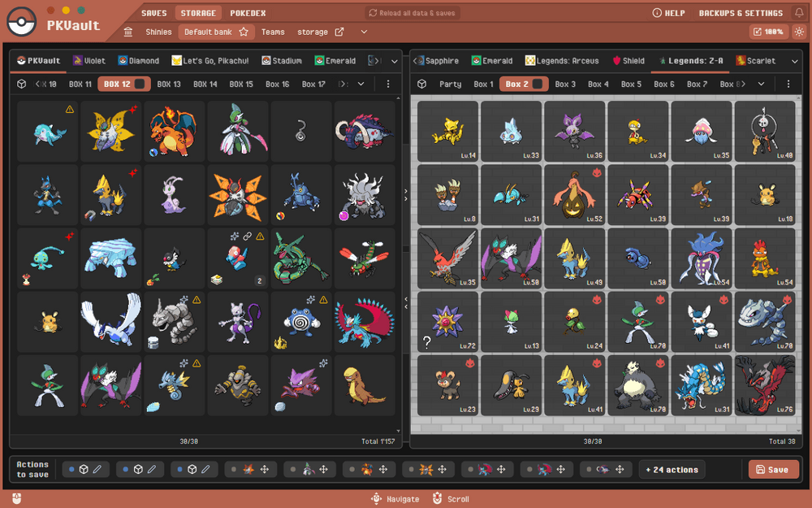The width and height of the screenshot is (812, 508).
Task: Open the Teams bank
Action: point(273,33)
